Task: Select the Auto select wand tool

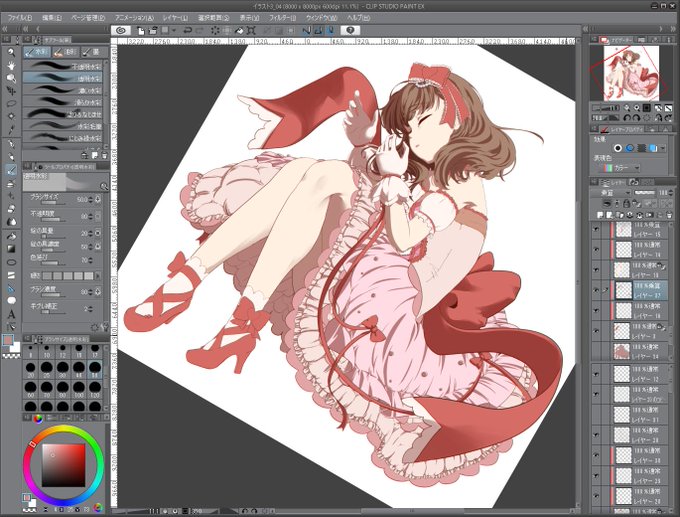Action: [11, 116]
